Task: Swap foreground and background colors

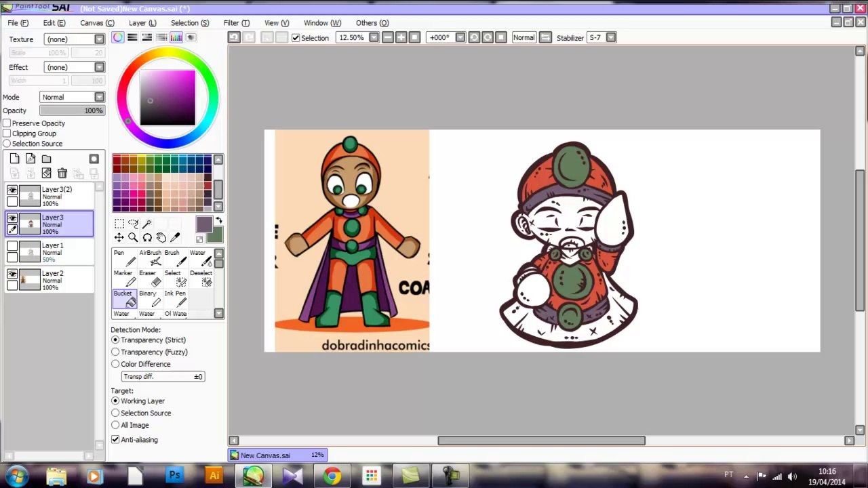Action: 218,221
